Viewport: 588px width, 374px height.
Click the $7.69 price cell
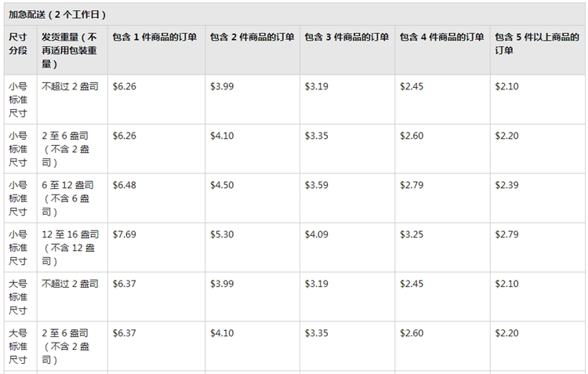pyautogui.click(x=125, y=234)
